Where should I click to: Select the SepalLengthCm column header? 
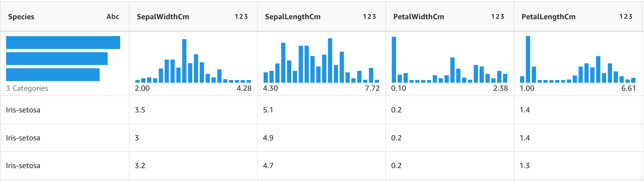(293, 17)
